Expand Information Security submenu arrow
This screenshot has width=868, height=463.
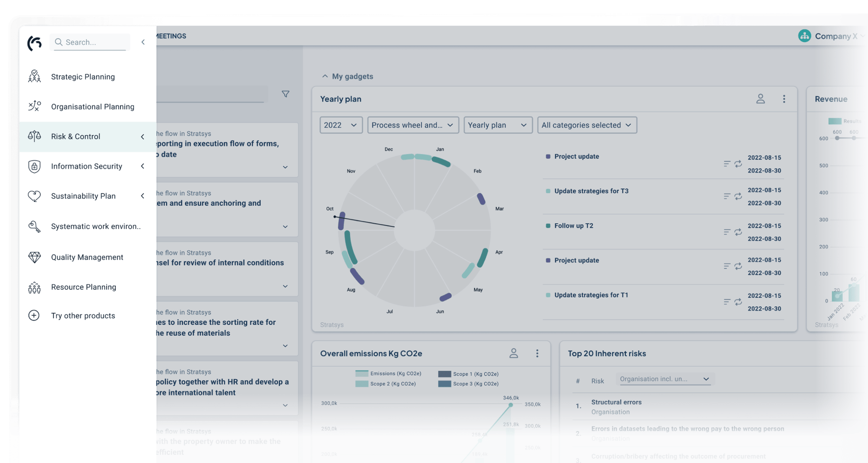tap(143, 166)
